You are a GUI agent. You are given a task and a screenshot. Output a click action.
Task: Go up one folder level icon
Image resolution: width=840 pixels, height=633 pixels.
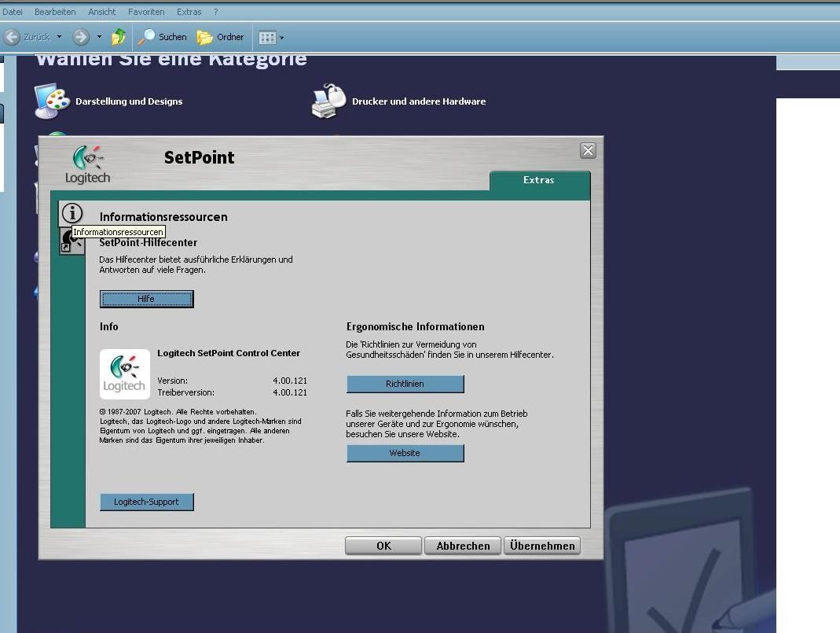[119, 36]
